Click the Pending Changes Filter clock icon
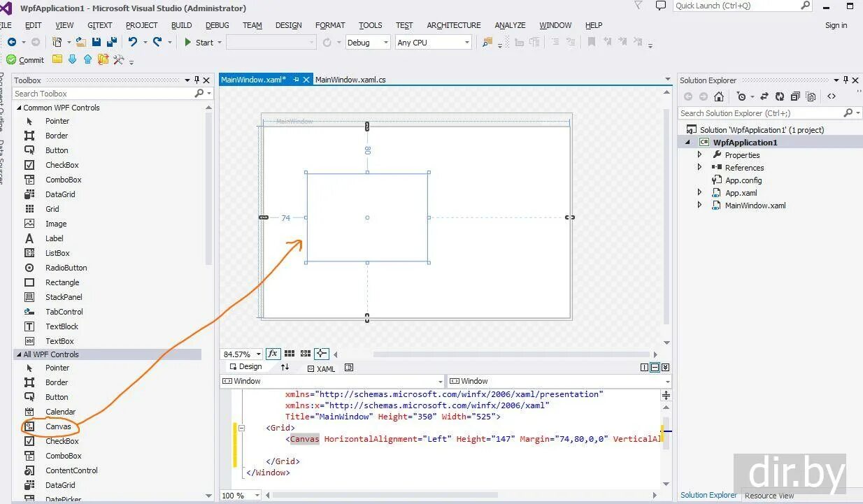863x504 pixels. click(742, 96)
